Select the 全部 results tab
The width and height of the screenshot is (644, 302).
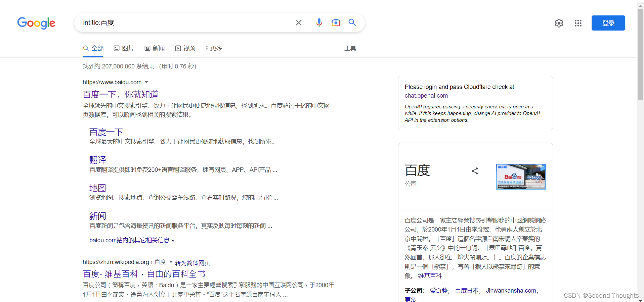coord(93,48)
